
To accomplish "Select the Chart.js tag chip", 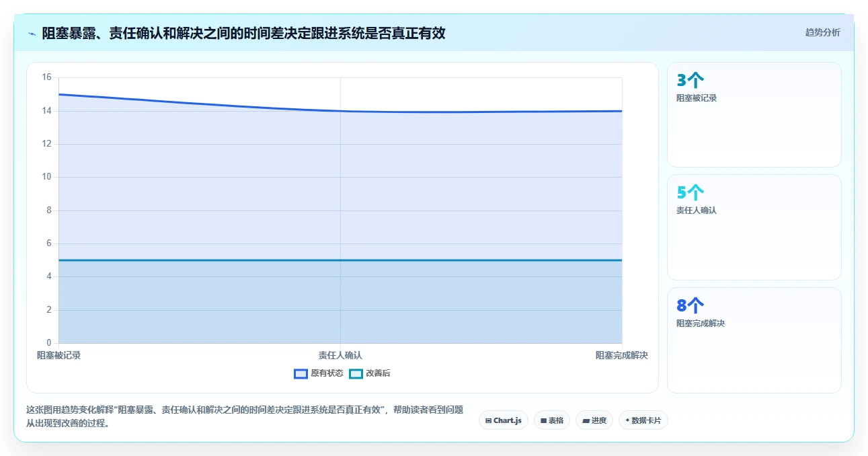I will (x=504, y=420).
